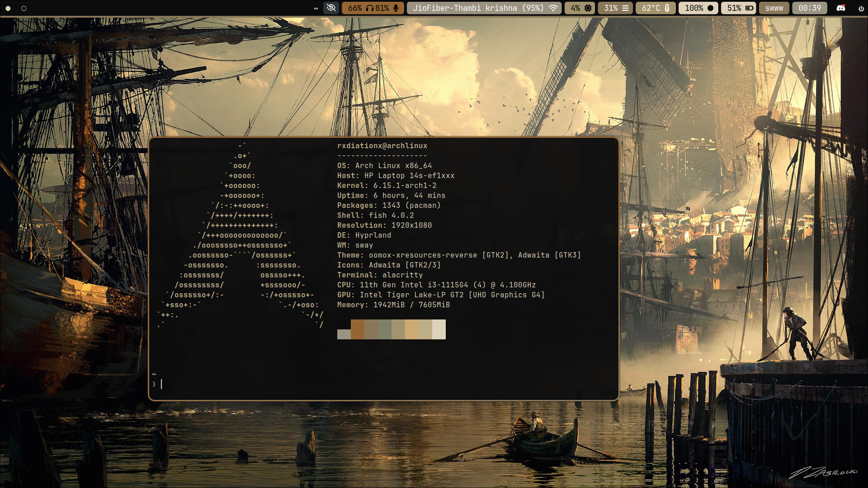The image size is (868, 488).
Task: Click the 'DE: Hyprland' line
Action: [x=364, y=235]
